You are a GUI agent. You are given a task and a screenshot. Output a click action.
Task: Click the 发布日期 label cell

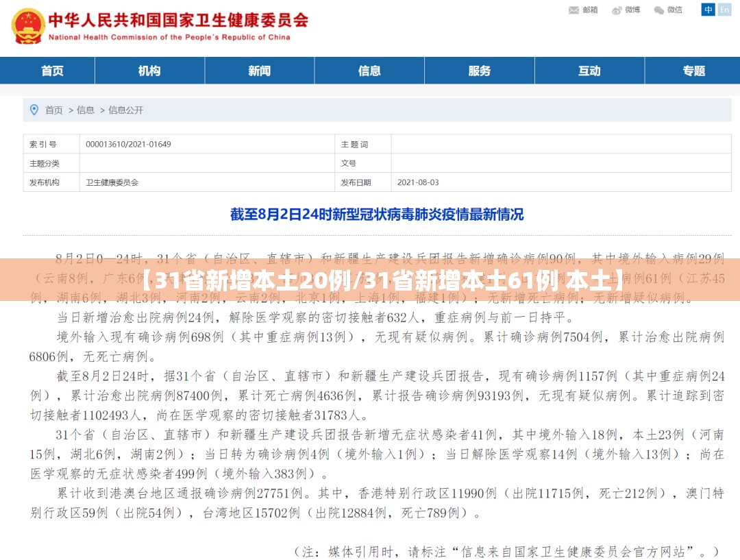pyautogui.click(x=363, y=182)
